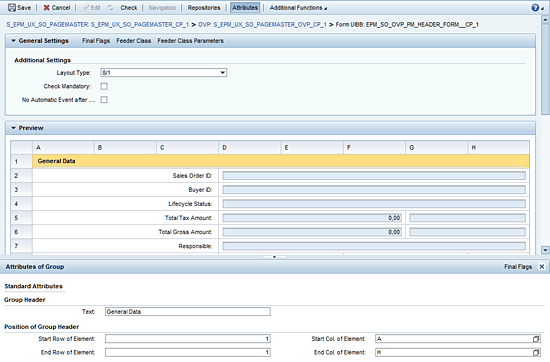Select the General Data group header row
The height and width of the screenshot is (362, 550).
tap(281, 161)
